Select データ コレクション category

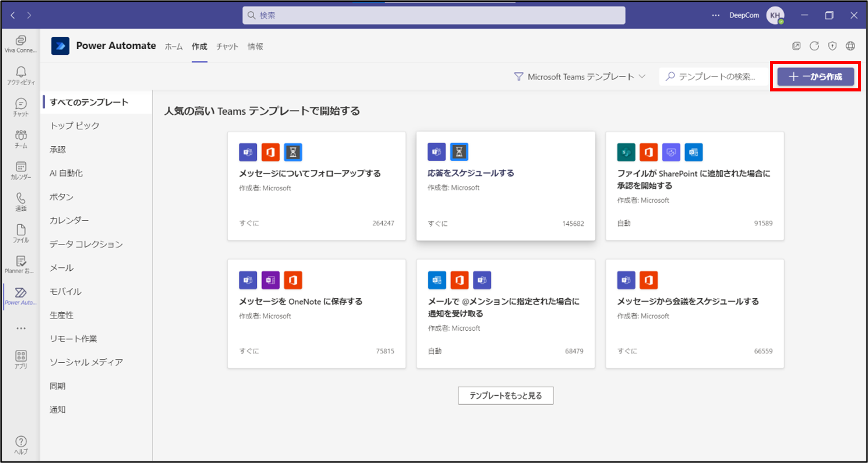tap(97, 244)
